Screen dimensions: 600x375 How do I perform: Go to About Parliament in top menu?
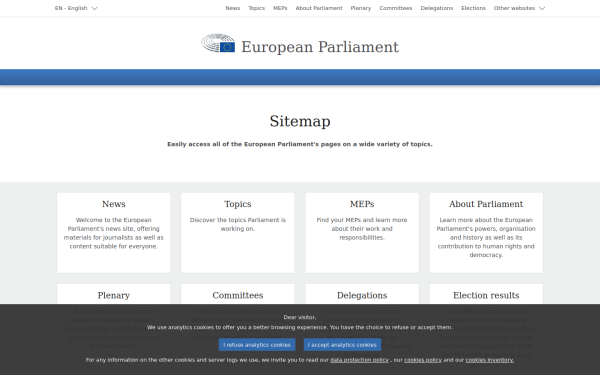tap(319, 8)
